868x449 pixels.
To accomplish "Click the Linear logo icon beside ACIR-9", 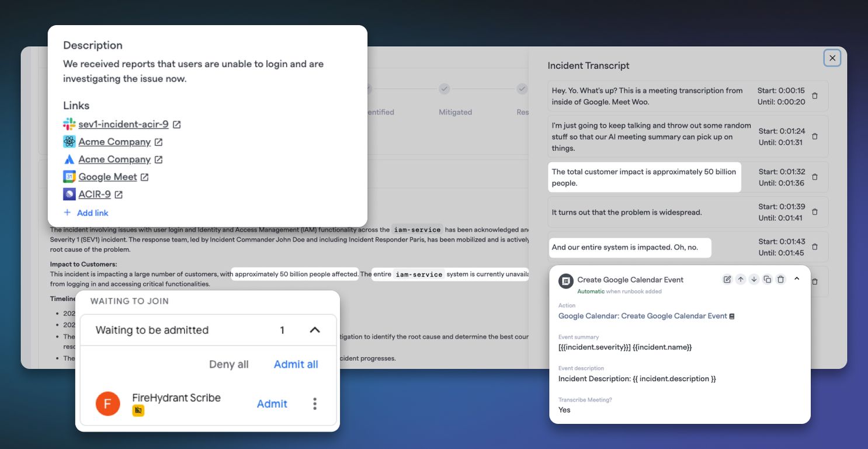I will [70, 194].
